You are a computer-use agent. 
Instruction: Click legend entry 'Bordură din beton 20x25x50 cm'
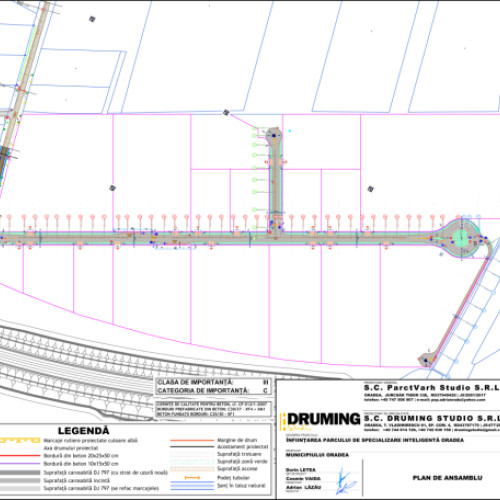coord(81,456)
